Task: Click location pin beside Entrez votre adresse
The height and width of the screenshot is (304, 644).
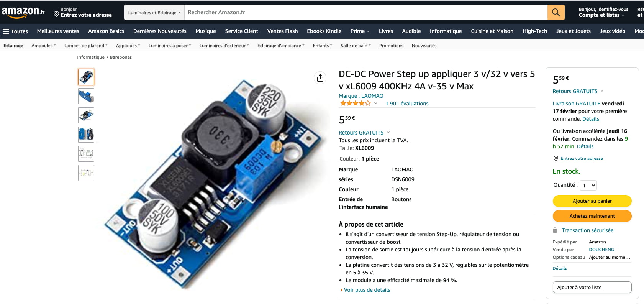Action: pyautogui.click(x=556, y=158)
